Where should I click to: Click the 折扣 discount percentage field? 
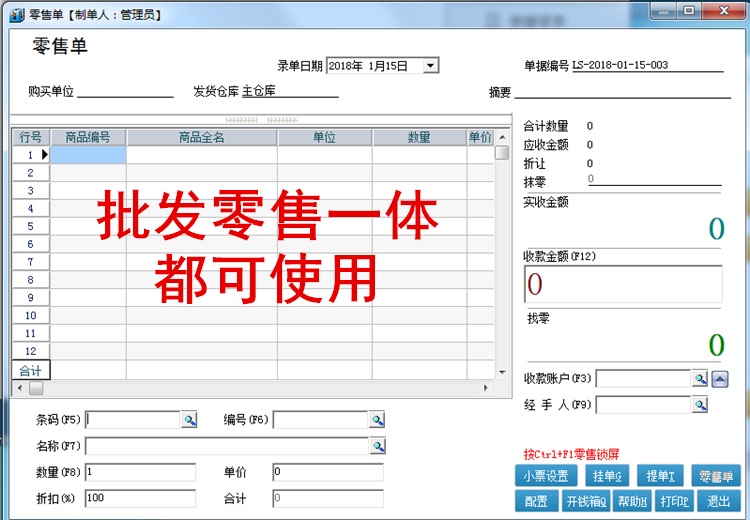pyautogui.click(x=139, y=498)
